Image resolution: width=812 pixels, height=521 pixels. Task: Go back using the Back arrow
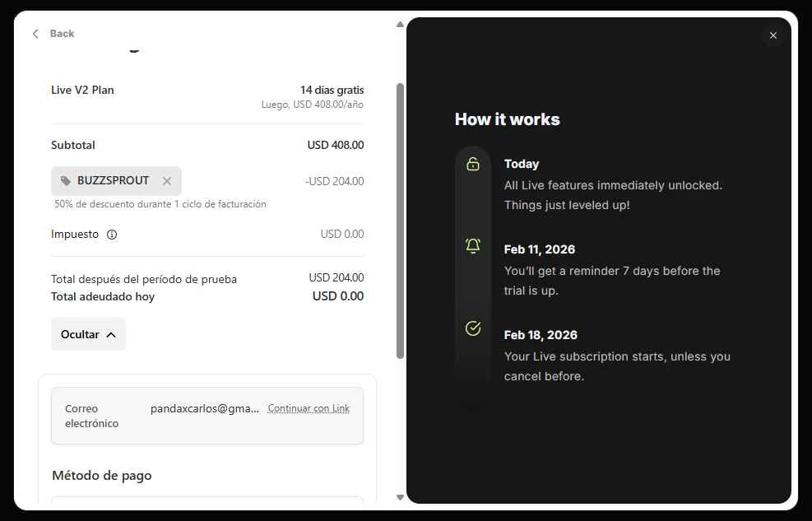pyautogui.click(x=35, y=34)
